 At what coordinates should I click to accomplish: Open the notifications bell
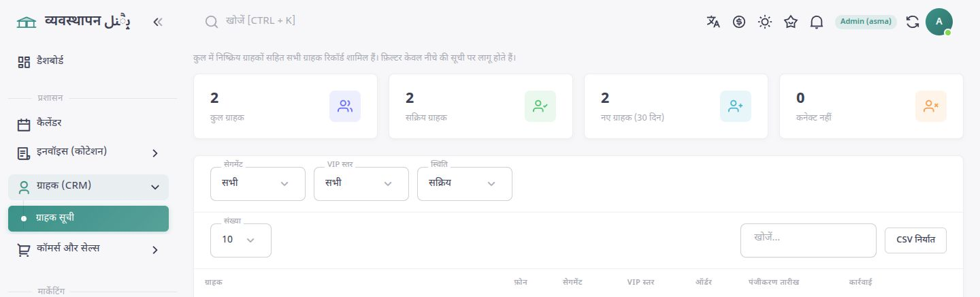(x=817, y=22)
